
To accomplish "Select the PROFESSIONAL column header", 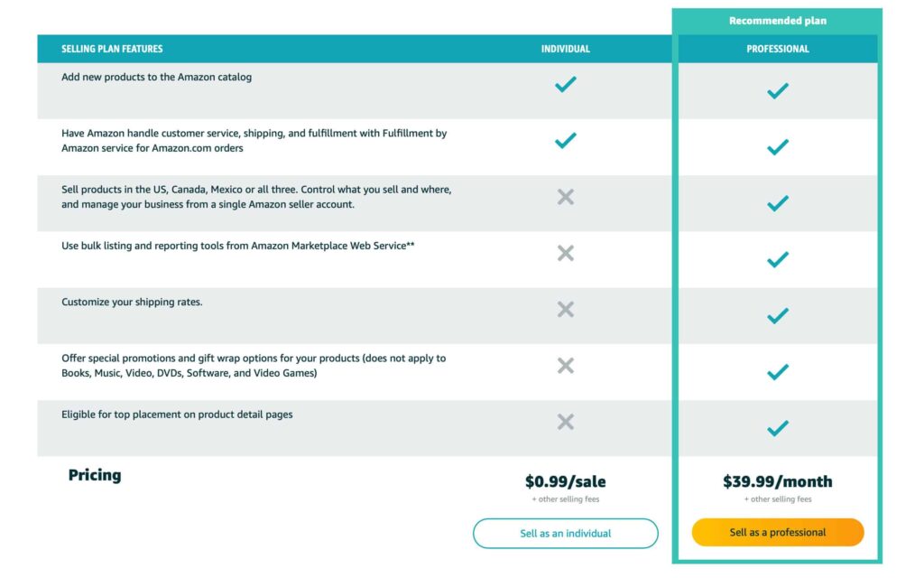I will click(777, 49).
